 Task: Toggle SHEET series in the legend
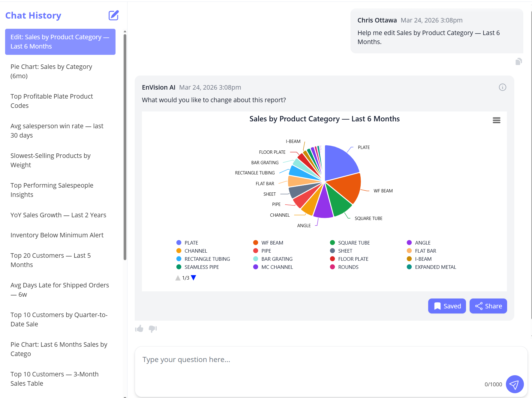[341, 251]
